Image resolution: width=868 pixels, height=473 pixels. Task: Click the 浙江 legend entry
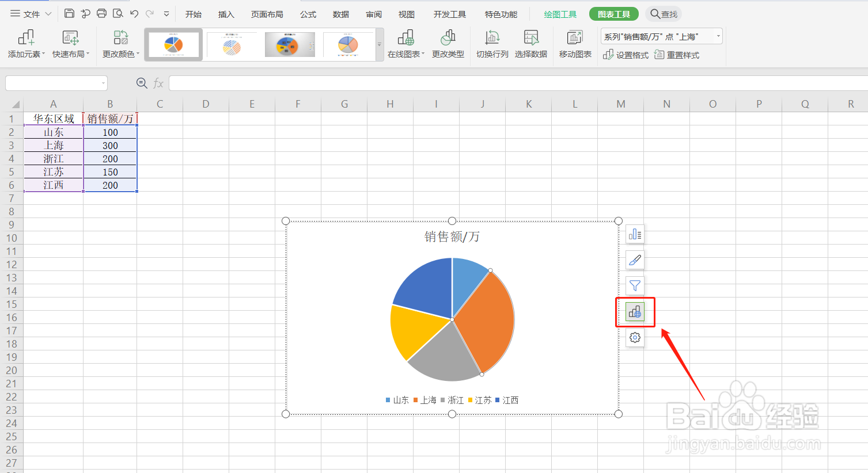pyautogui.click(x=452, y=400)
